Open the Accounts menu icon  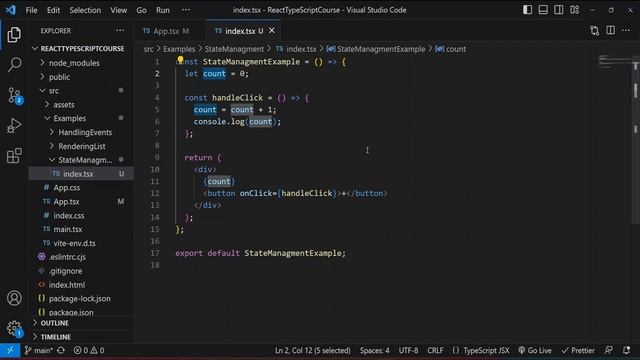14,298
